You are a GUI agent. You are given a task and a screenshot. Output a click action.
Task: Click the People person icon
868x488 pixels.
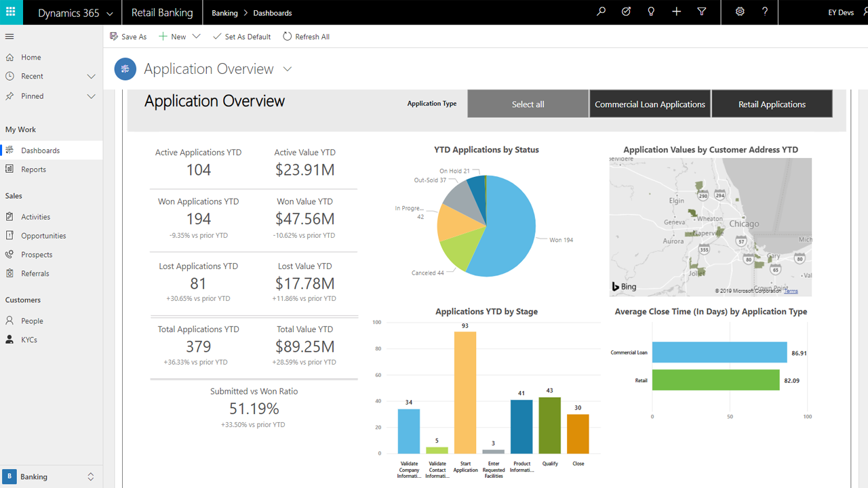[9, 321]
